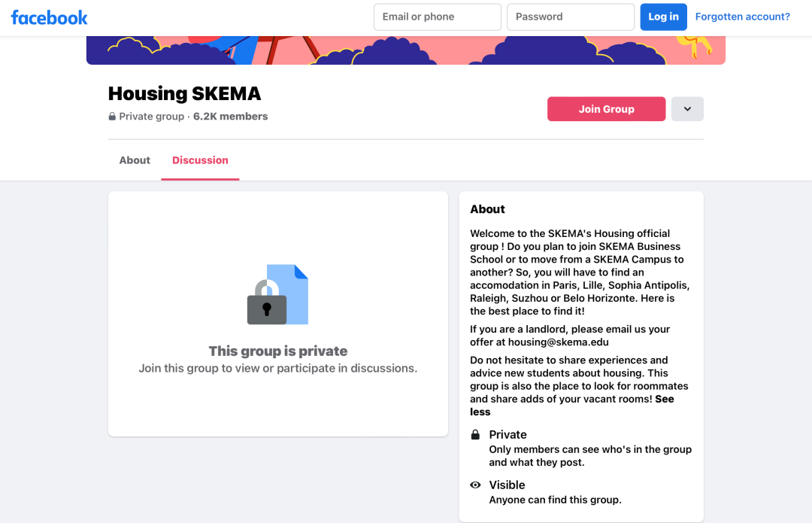
Task: Click the lock icon next to Private
Action: [475, 434]
